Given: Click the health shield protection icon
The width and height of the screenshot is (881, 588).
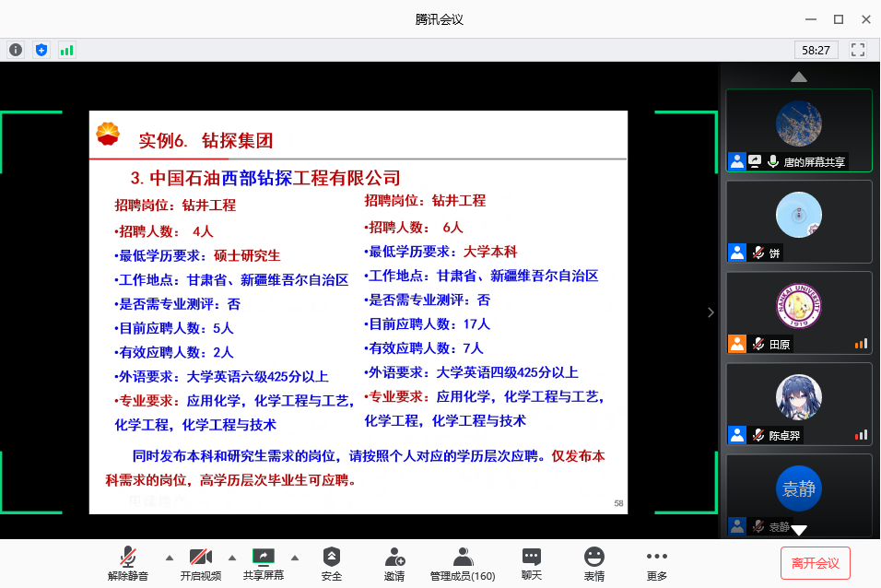Looking at the screenshot, I should (41, 49).
